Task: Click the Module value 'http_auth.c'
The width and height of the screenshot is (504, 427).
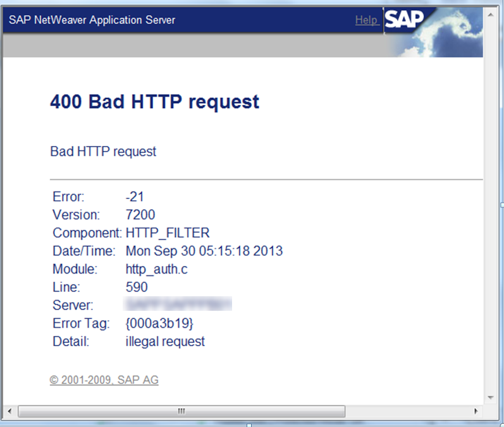Action: pyautogui.click(x=157, y=269)
